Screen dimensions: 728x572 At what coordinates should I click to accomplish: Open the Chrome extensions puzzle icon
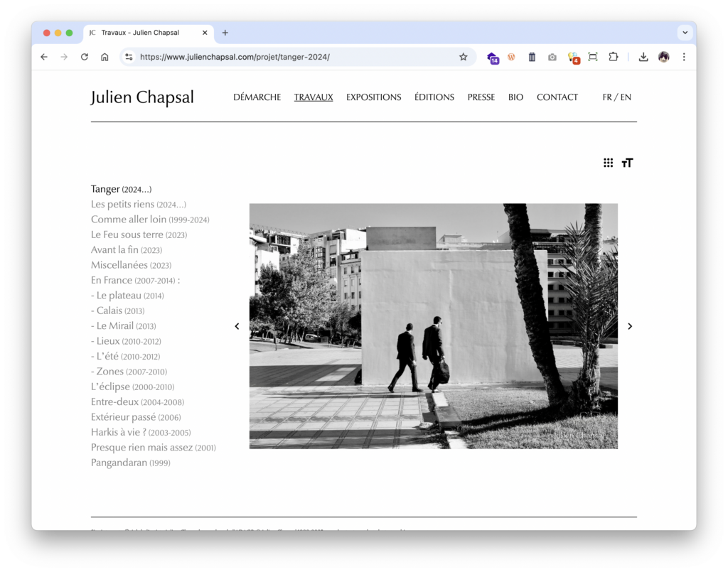[613, 57]
